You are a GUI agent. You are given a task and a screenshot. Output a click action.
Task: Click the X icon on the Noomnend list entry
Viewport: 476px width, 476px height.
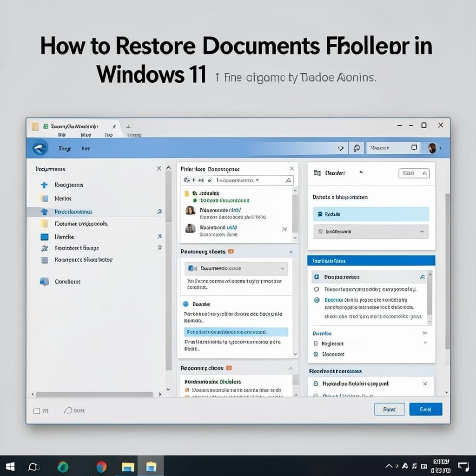284,229
